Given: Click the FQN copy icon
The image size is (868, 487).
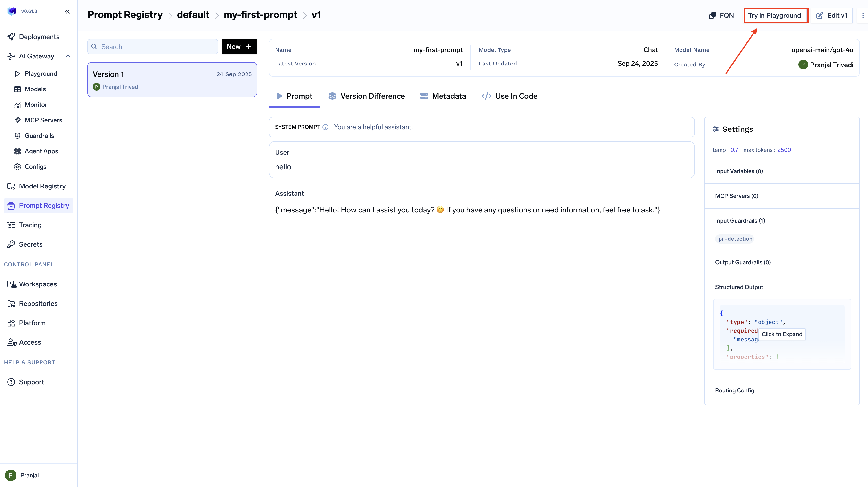Looking at the screenshot, I should pos(712,16).
